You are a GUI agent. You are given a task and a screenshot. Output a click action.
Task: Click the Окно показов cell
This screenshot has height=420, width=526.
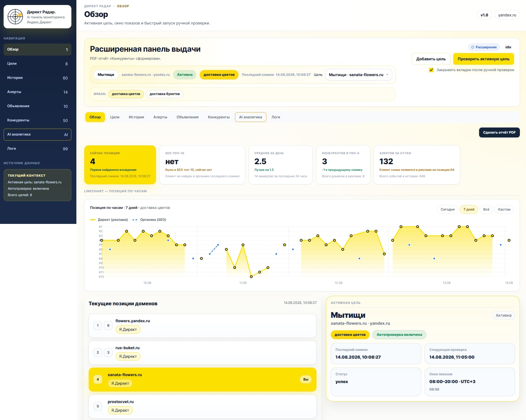470,382
